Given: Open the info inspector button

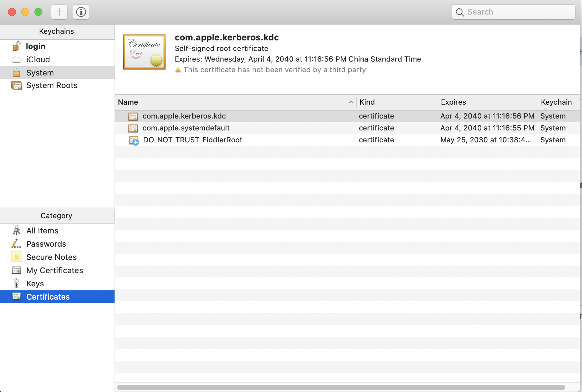Looking at the screenshot, I should pos(81,12).
